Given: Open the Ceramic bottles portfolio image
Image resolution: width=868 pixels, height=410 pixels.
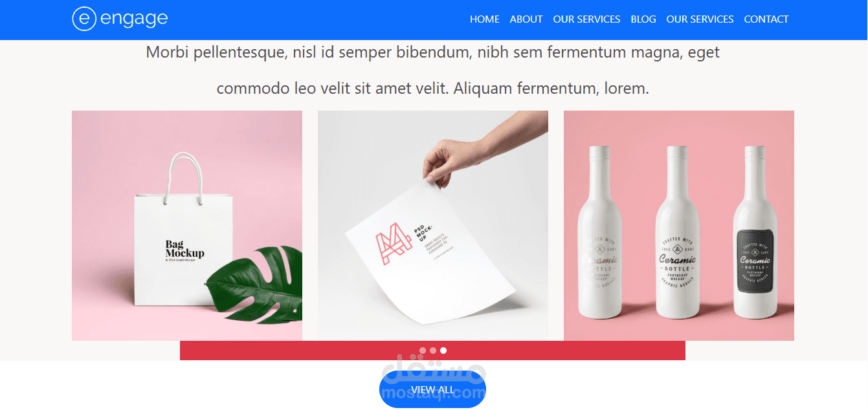Looking at the screenshot, I should point(679,226).
